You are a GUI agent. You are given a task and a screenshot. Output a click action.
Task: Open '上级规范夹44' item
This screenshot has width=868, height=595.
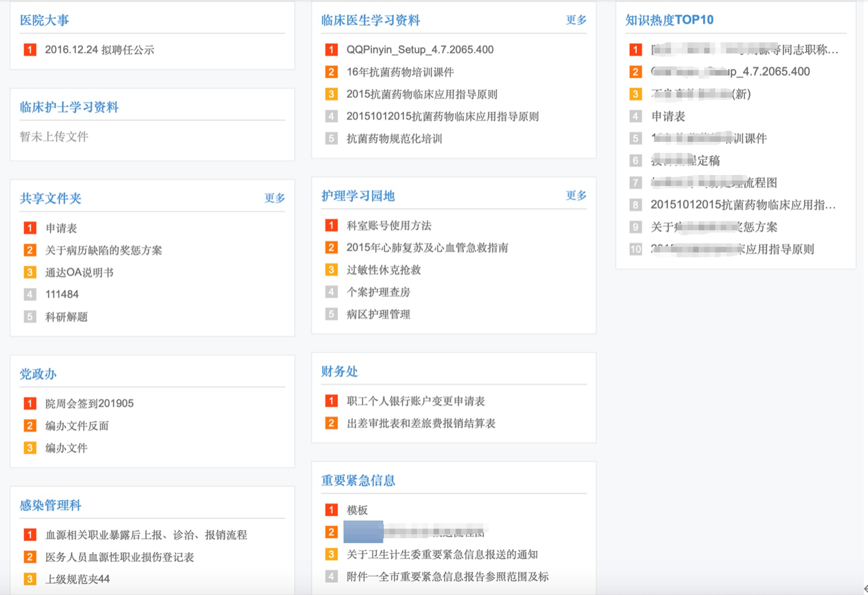pyautogui.click(x=77, y=579)
